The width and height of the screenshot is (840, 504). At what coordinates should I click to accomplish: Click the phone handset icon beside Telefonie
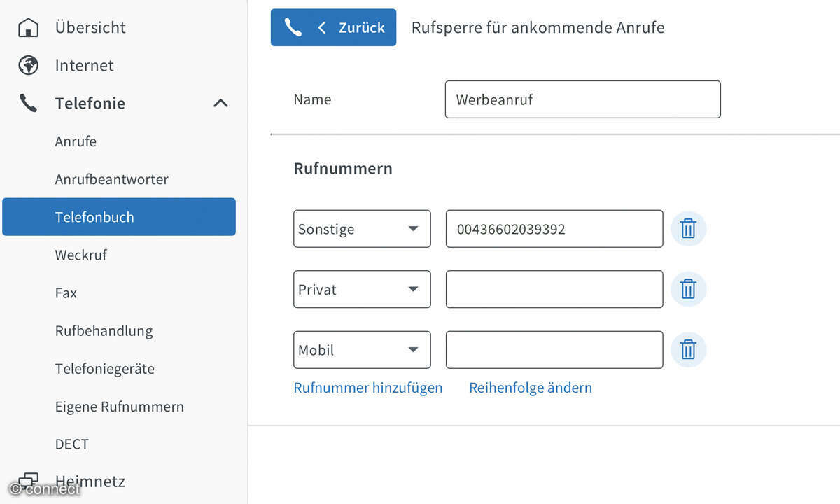[28, 104]
